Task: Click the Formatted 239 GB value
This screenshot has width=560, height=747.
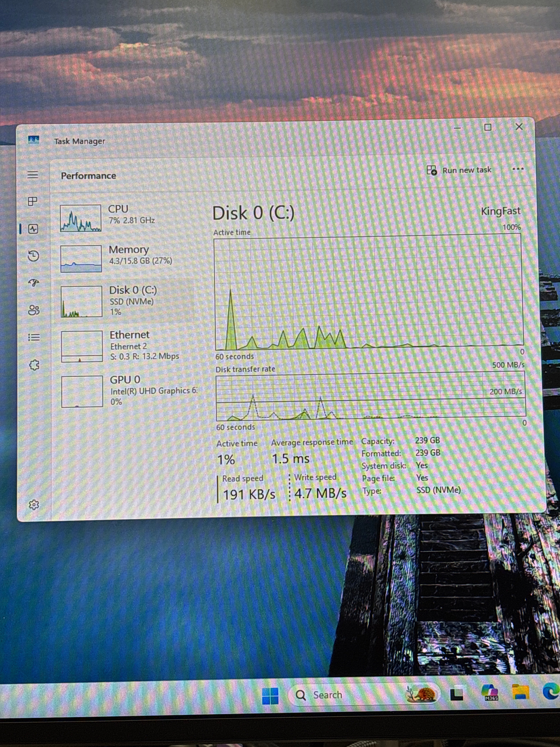Action: (x=428, y=453)
